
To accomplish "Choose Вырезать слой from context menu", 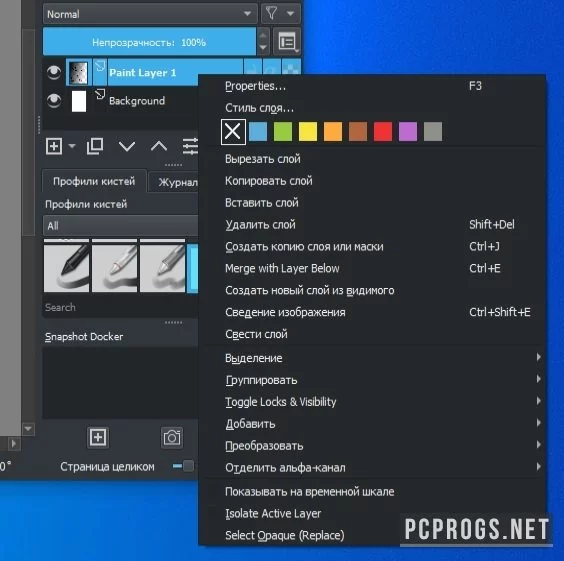I will click(x=372, y=159).
